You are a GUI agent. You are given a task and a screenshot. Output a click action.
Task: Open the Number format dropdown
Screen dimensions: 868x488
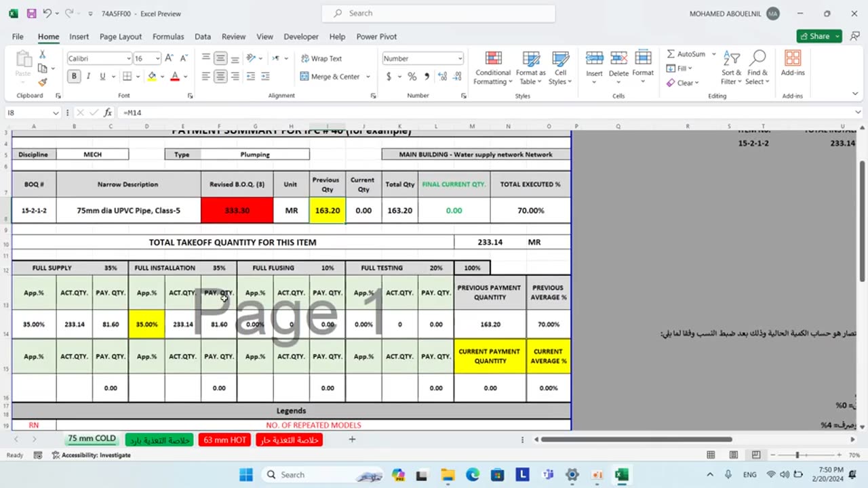tap(460, 58)
